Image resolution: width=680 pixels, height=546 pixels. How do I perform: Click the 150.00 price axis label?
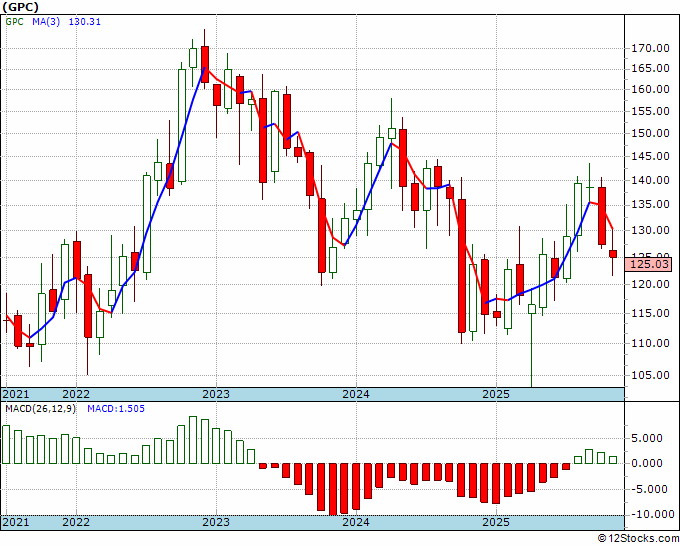[649, 133]
